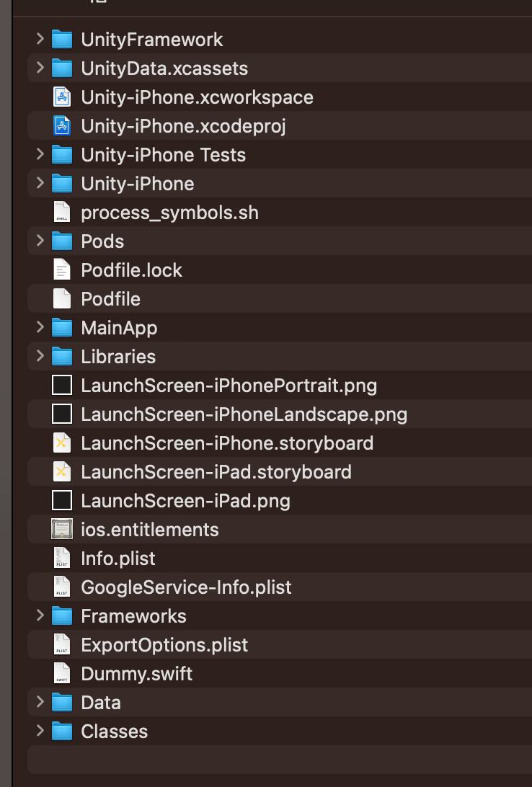The image size is (532, 787).
Task: Select the LaunchScreen-iPhone.storyboard file name
Action: tap(227, 443)
